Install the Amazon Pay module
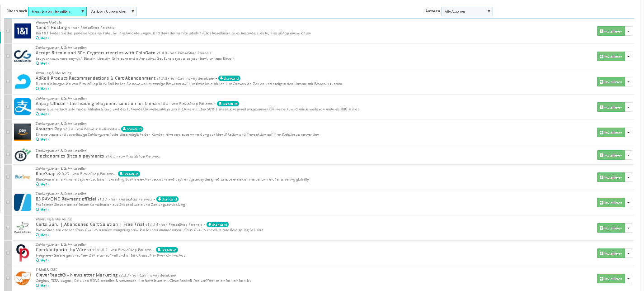Screen dimensions: 644x291 tap(611, 133)
